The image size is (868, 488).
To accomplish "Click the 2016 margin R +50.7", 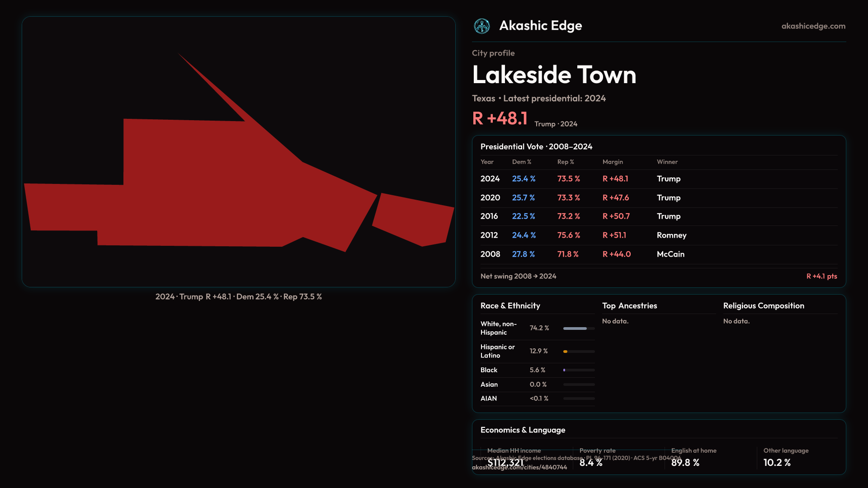I will 616,216.
